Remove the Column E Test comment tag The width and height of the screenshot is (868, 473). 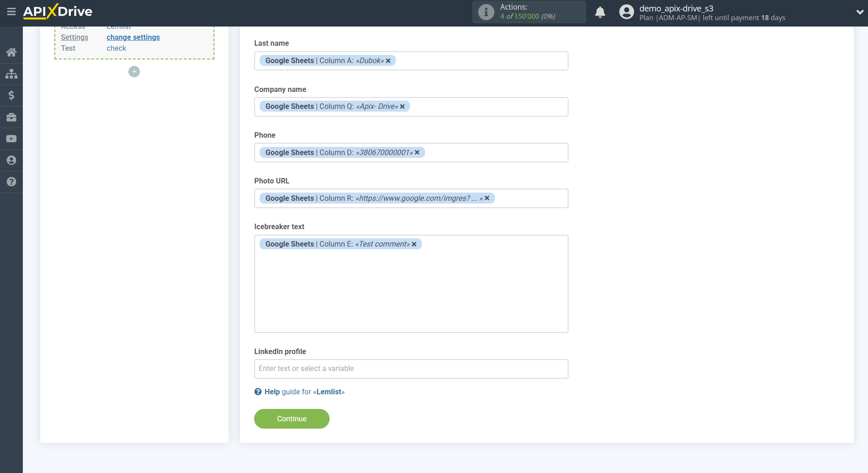pyautogui.click(x=414, y=244)
